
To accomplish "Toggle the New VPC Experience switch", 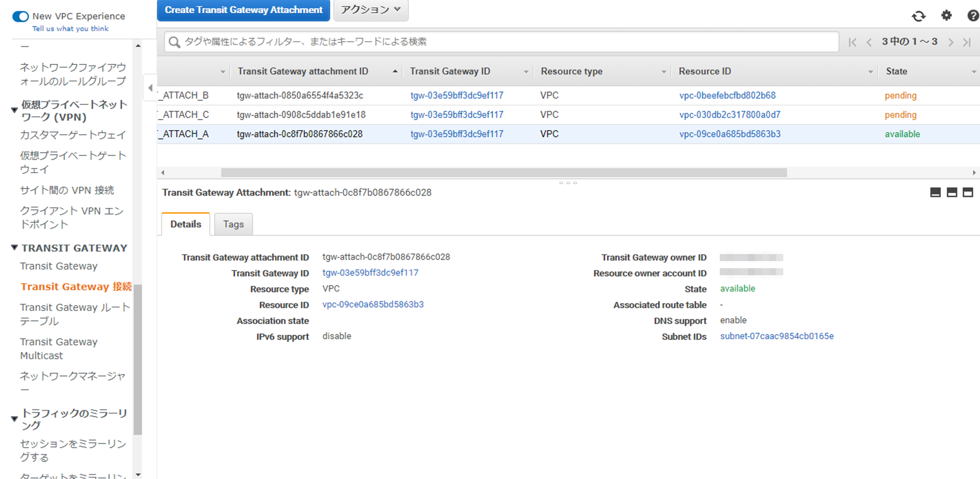I will pyautogui.click(x=20, y=16).
